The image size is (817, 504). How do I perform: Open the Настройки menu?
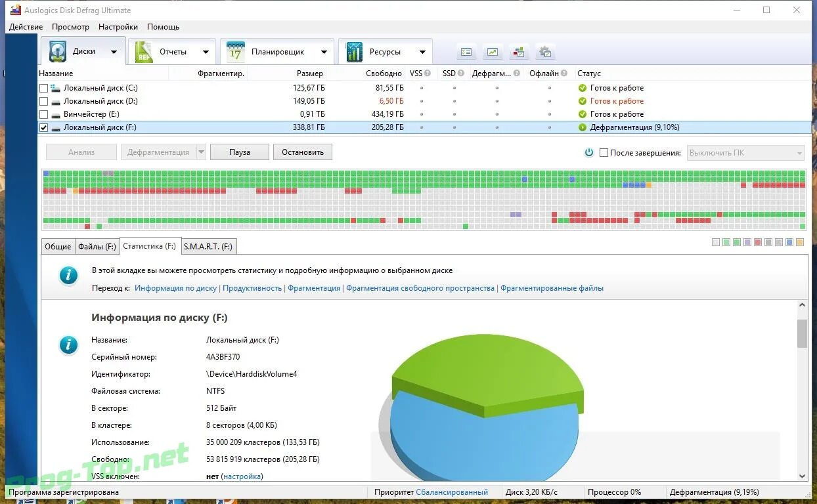click(118, 27)
